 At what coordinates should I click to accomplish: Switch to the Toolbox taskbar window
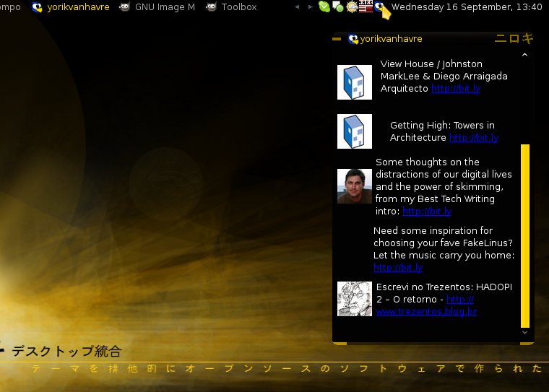[x=232, y=7]
